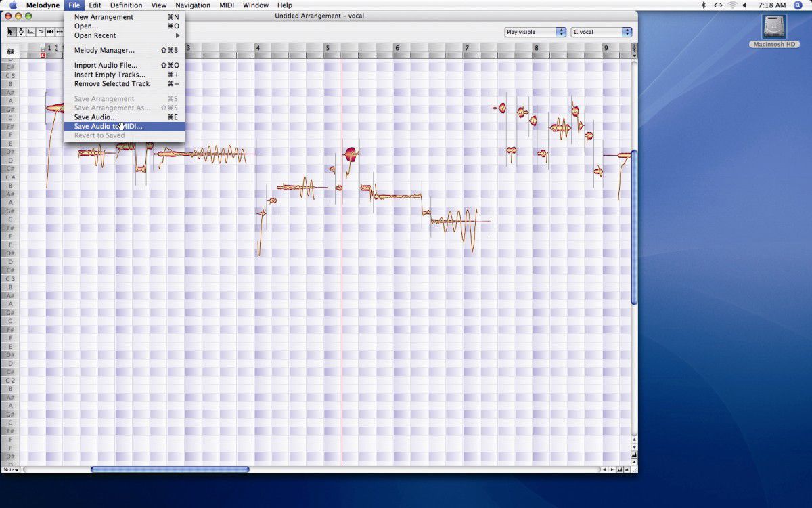Open the grid quantization dropdown at ruler end
Image resolution: width=812 pixels, height=508 pixels.
[x=634, y=50]
